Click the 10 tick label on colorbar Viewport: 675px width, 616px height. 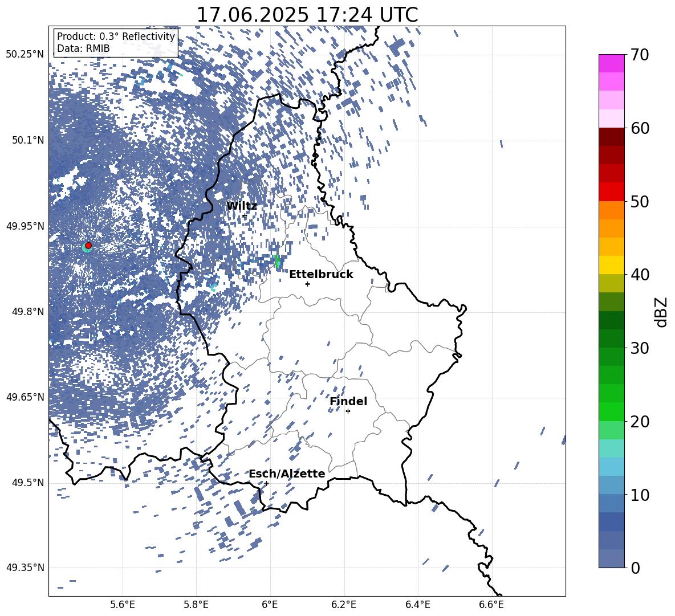coord(640,495)
